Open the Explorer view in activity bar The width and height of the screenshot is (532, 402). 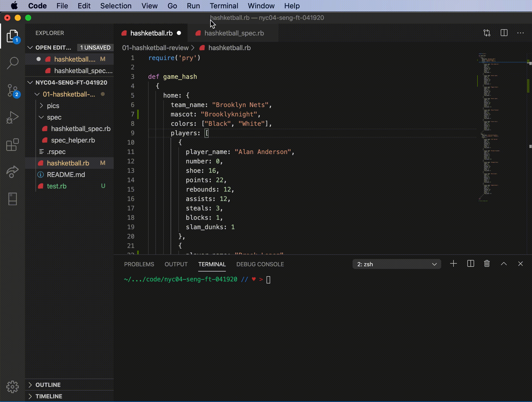coord(13,36)
